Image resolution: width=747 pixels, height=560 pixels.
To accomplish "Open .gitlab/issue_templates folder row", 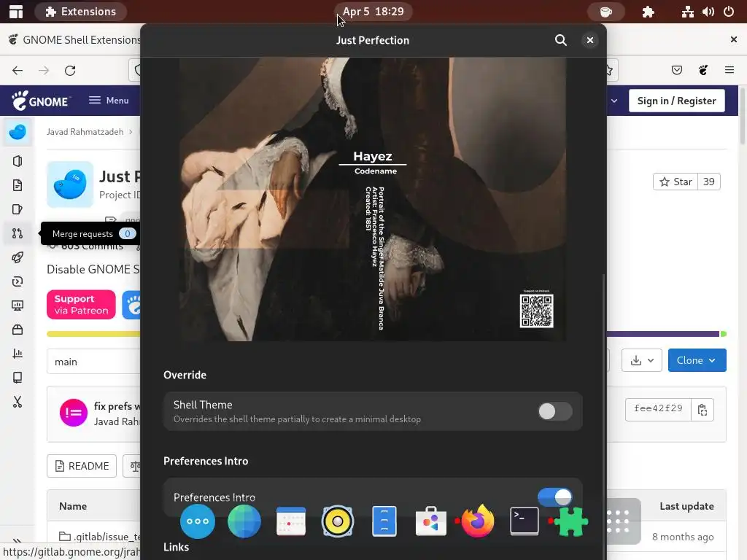I will pos(100,537).
